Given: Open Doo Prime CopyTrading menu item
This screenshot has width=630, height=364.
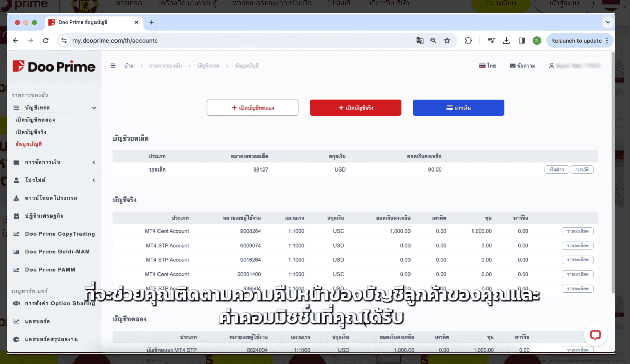Looking at the screenshot, I should 60,234.
